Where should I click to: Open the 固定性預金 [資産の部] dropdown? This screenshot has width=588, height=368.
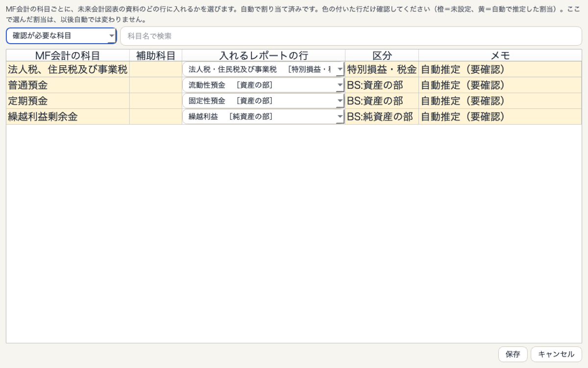[x=264, y=101]
